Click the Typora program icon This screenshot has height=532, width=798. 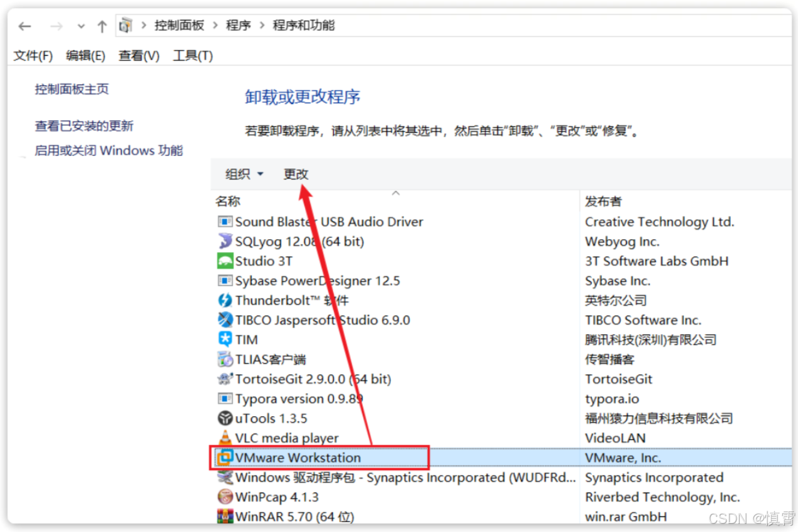tap(225, 399)
